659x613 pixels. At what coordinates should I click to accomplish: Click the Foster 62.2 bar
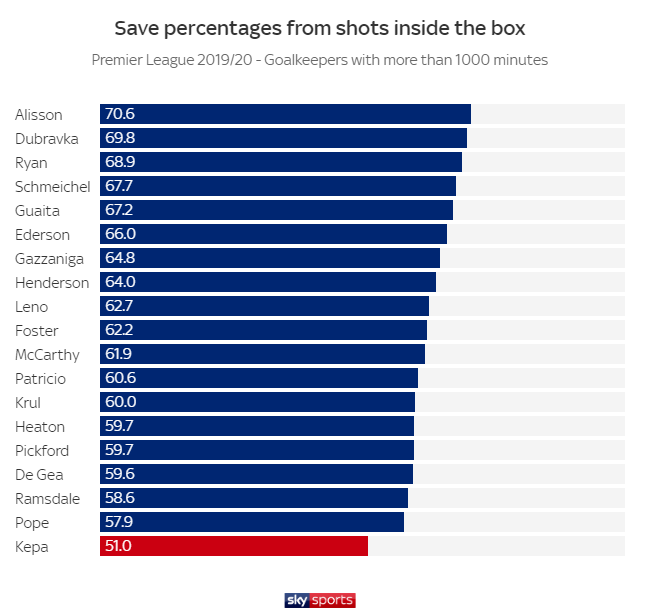[263, 330]
